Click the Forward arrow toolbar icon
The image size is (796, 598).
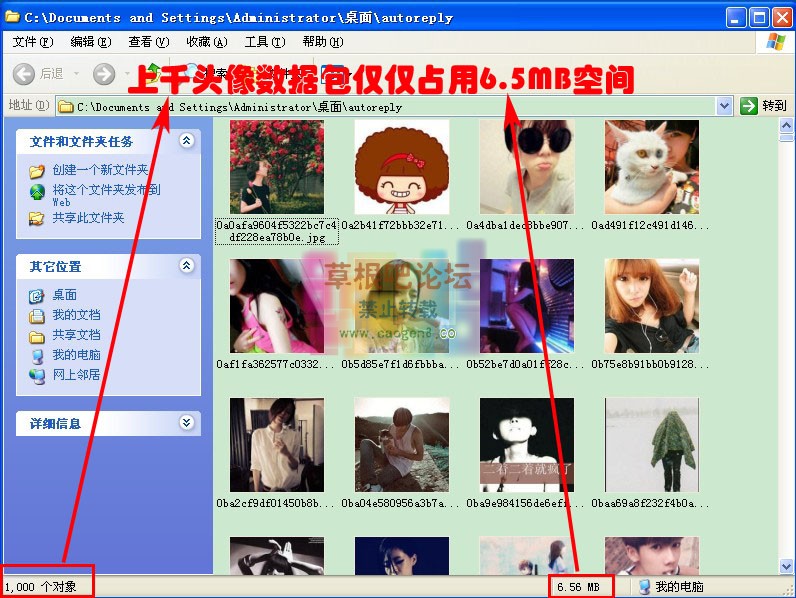click(104, 74)
